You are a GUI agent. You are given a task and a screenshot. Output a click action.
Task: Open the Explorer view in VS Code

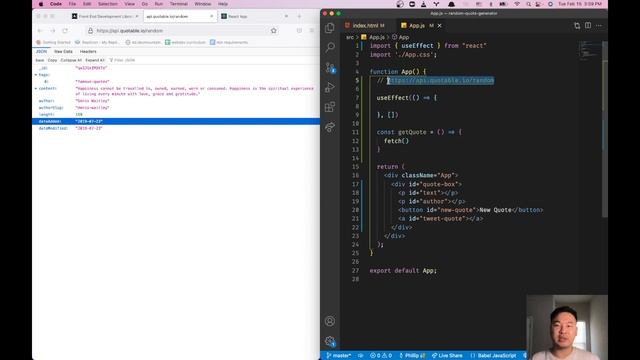330,28
